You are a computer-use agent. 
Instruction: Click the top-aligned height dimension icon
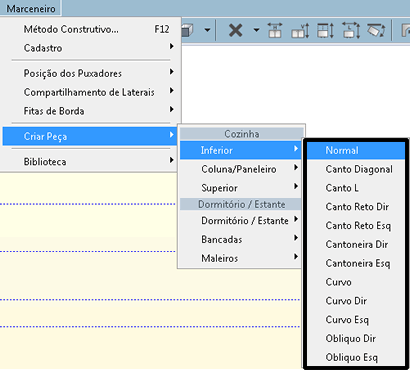[x=325, y=30]
